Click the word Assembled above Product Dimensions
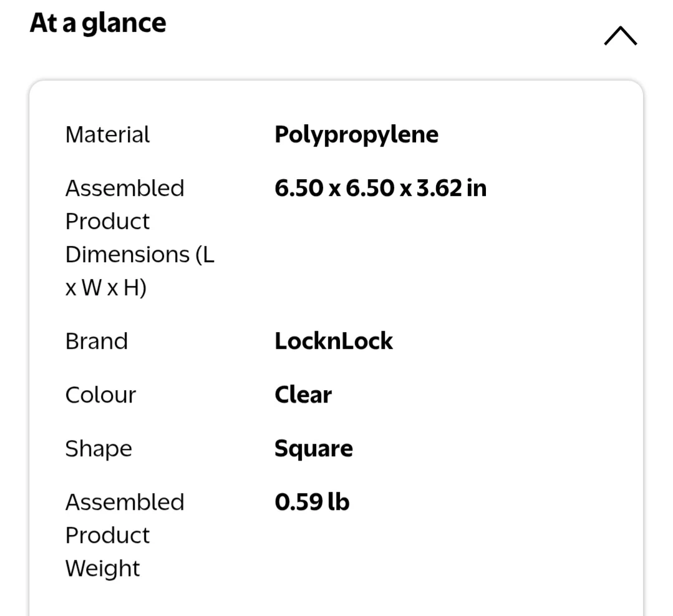This screenshot has height=616, width=673. pos(125,188)
